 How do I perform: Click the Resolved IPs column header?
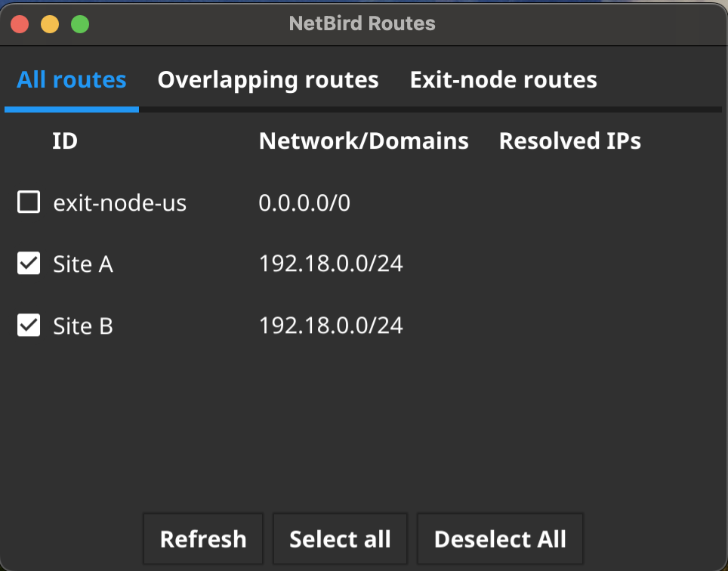coord(569,141)
